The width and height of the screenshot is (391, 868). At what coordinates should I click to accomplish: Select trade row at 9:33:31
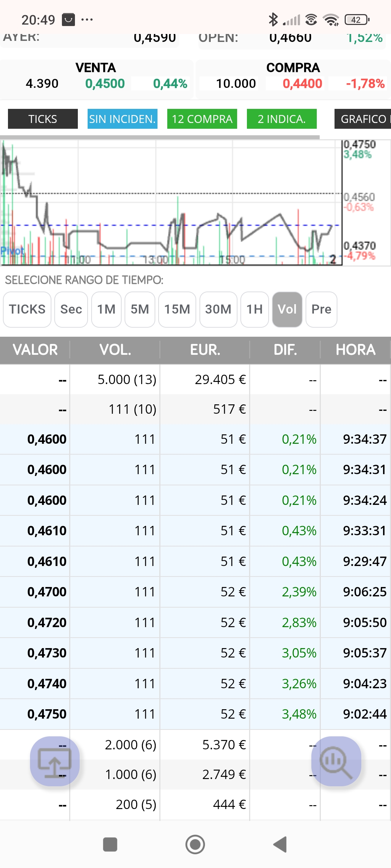tap(195, 531)
